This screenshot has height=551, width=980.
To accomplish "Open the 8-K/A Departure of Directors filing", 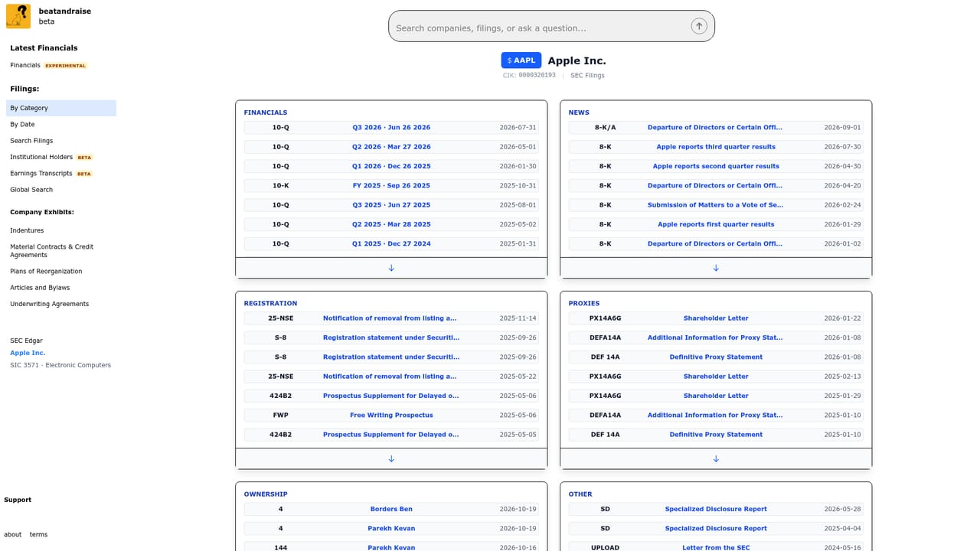I will 716,128.
